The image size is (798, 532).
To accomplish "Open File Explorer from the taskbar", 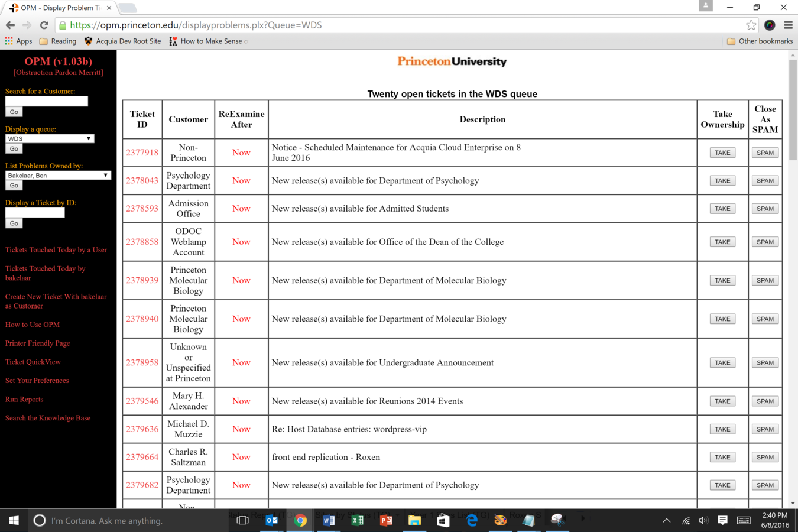I will click(414, 520).
